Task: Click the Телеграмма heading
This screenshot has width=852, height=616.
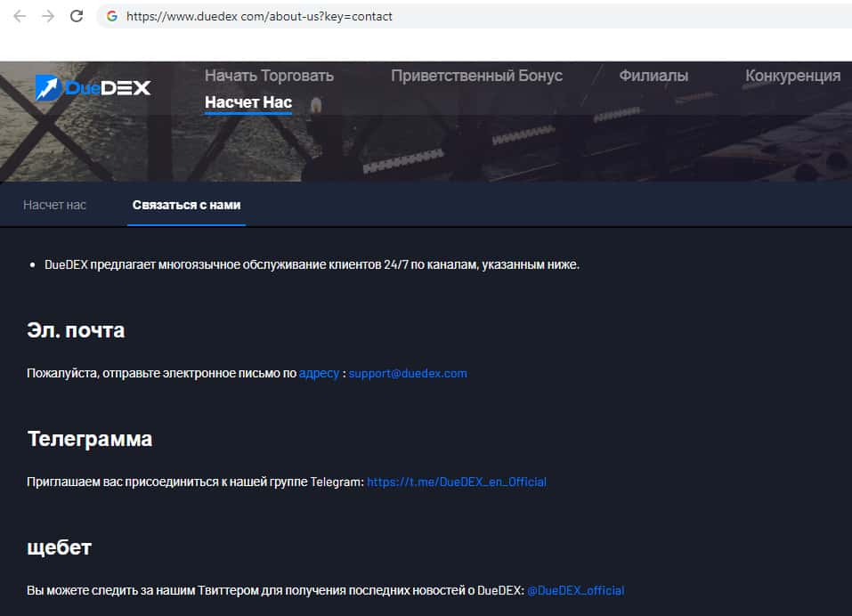Action: pos(90,439)
